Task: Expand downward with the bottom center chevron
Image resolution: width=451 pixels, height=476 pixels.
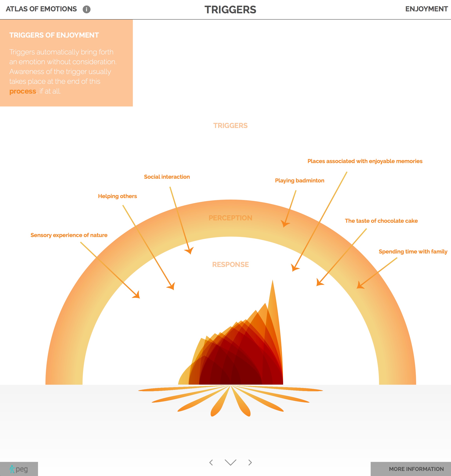Action: (x=230, y=462)
